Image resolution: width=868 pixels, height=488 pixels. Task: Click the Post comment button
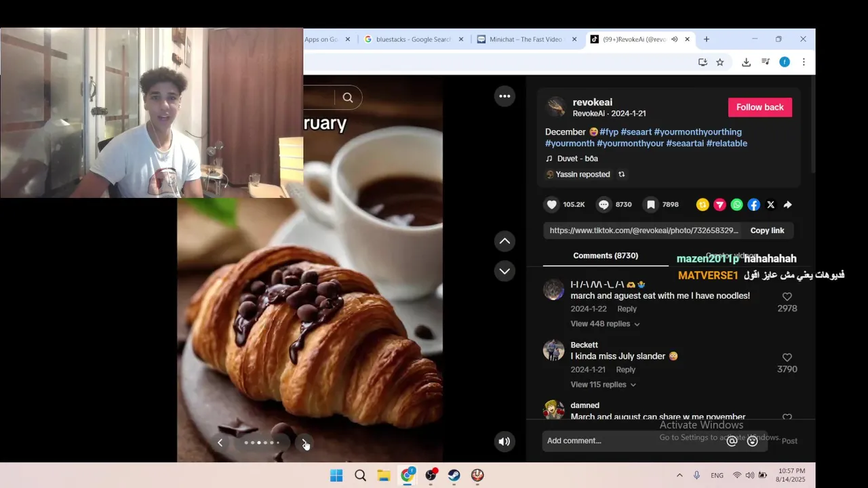789,441
